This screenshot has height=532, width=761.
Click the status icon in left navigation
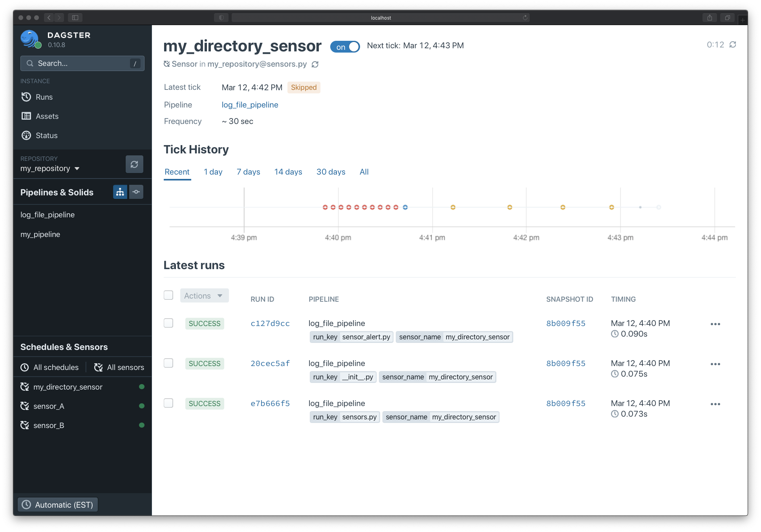point(27,135)
